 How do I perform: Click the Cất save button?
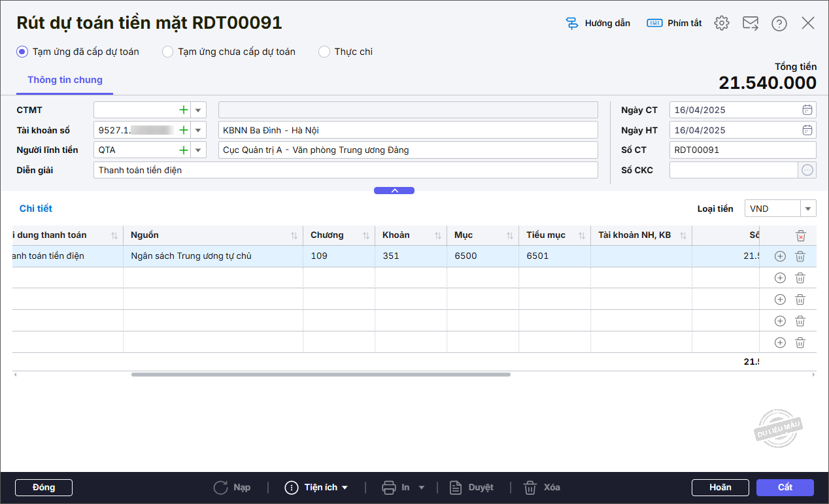click(x=785, y=488)
